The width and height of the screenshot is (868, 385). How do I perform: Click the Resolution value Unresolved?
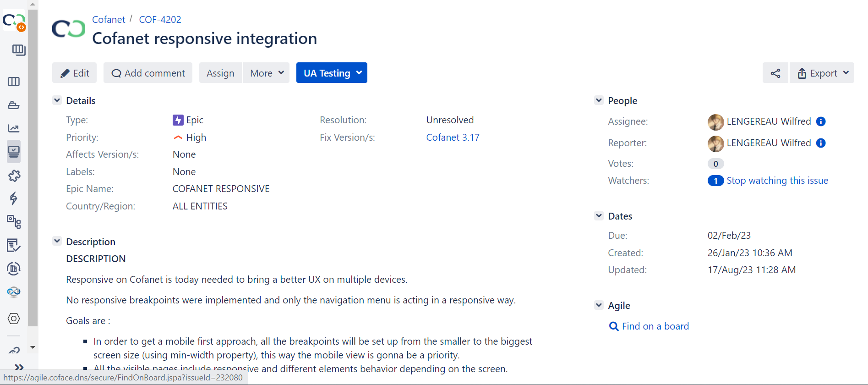(x=450, y=120)
